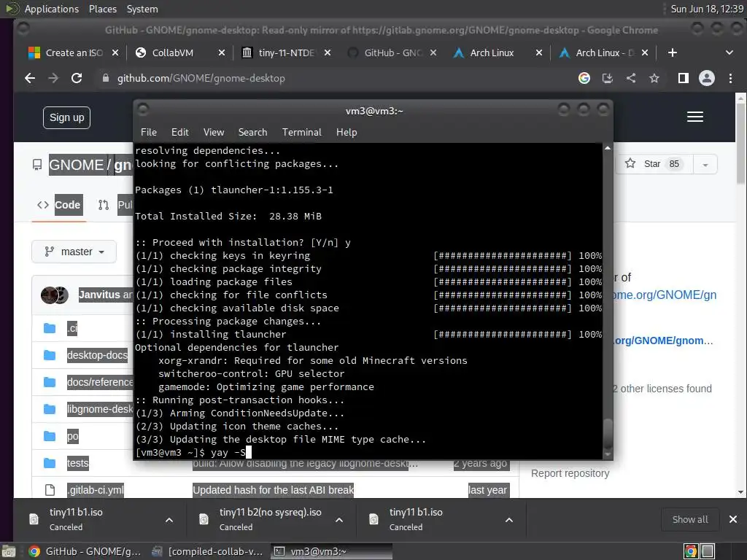Image resolution: width=747 pixels, height=560 pixels.
Task: Open the terminal File menu
Action: [149, 133]
